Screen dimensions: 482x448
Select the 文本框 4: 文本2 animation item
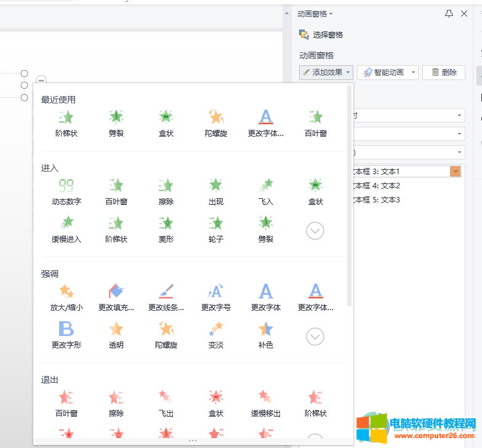pos(377,185)
